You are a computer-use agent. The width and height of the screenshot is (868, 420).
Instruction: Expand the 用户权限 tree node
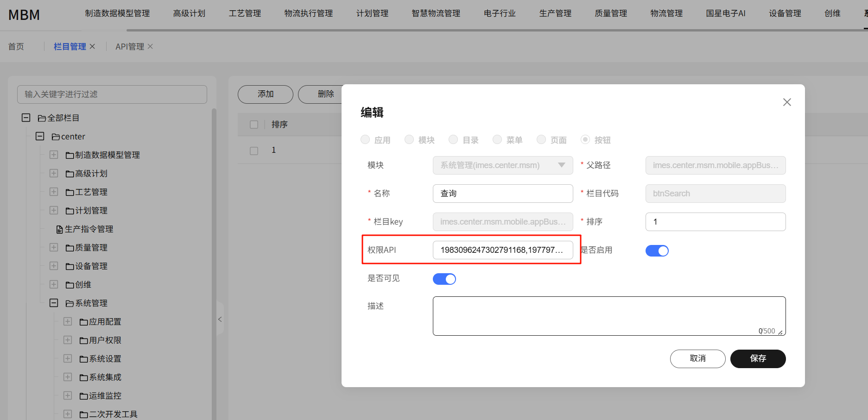click(68, 340)
